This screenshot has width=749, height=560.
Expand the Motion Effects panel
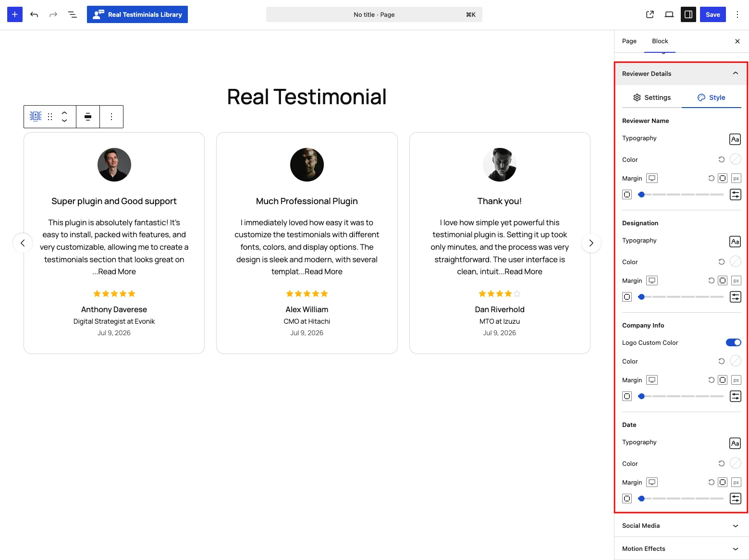[x=681, y=548]
